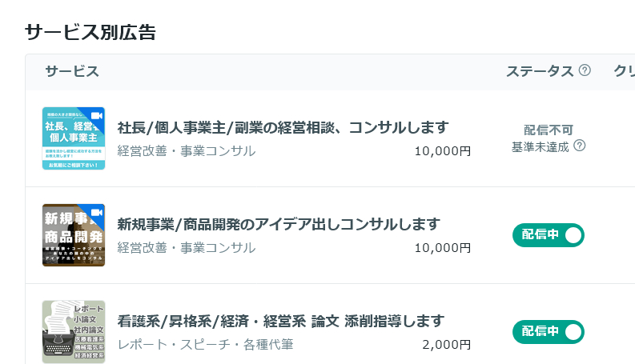Open the 新規事業 商品開発 service thumbnail
Screen dimensions: 635x364
(74, 235)
